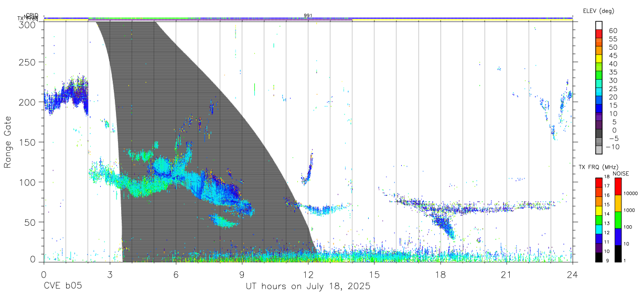Viewport: 644px width, 297px height.
Task: Click the x-axis tick label 21
Action: [507, 274]
